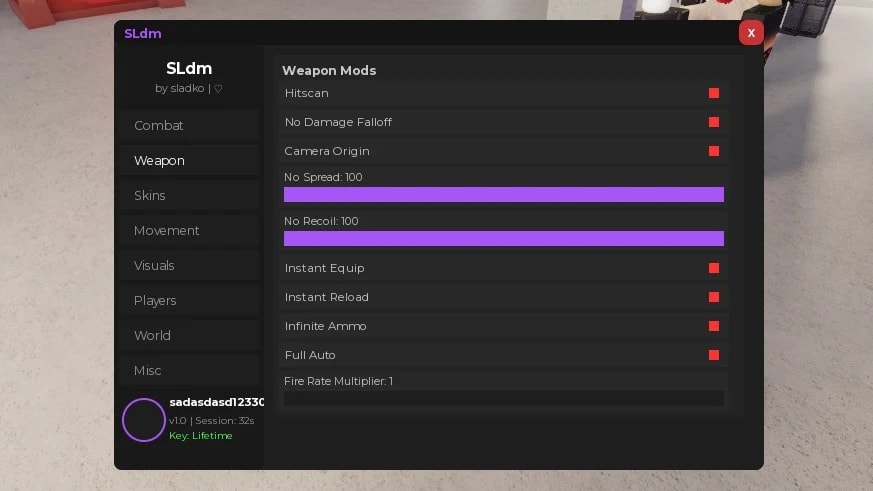Toggle Full Auto mode
The image size is (873, 491).
(x=714, y=355)
